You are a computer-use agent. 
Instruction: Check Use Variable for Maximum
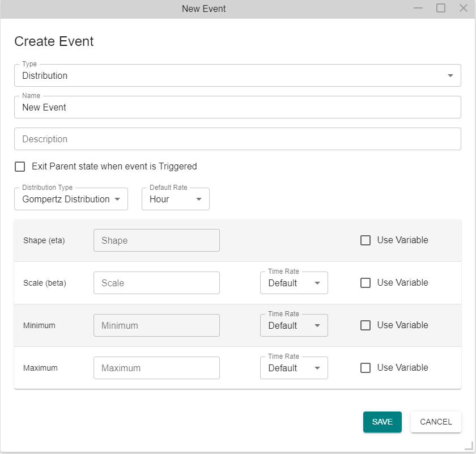click(365, 368)
